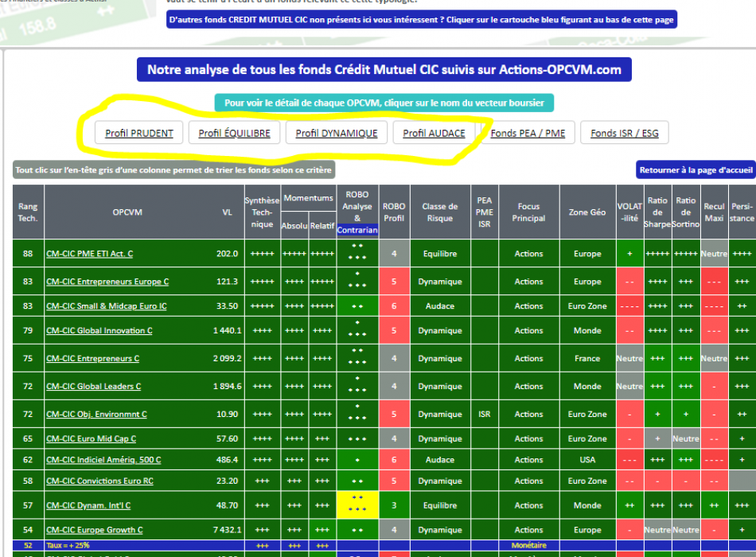Open the CM-CIC Obj. Environmnt C fund
Screen dimensions: 756x557
(x=96, y=415)
